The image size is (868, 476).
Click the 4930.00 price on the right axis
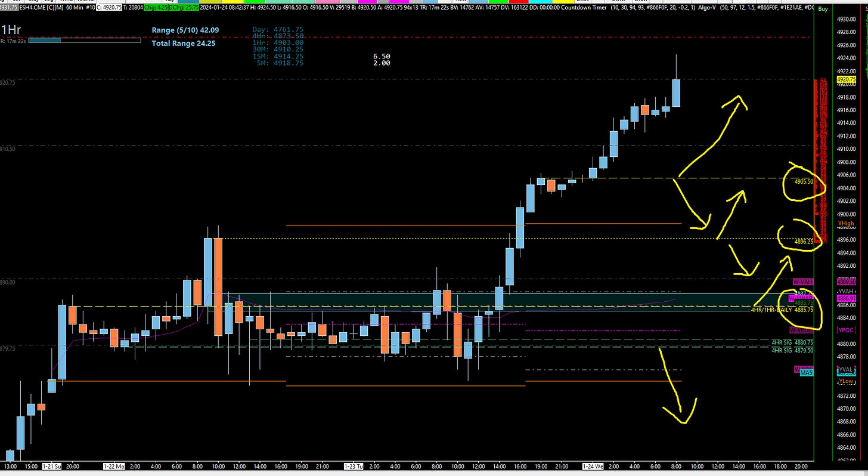(x=846, y=20)
